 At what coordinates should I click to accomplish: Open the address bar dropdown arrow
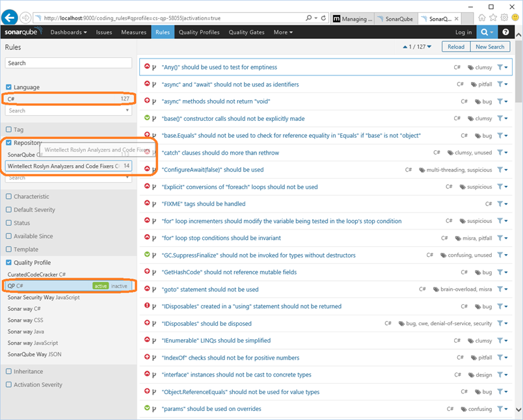316,18
